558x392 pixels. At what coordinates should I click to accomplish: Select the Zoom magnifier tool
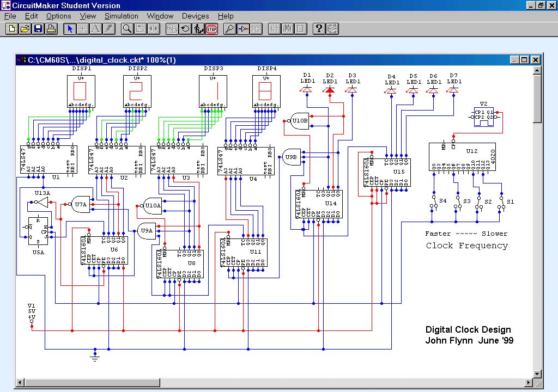(x=127, y=29)
